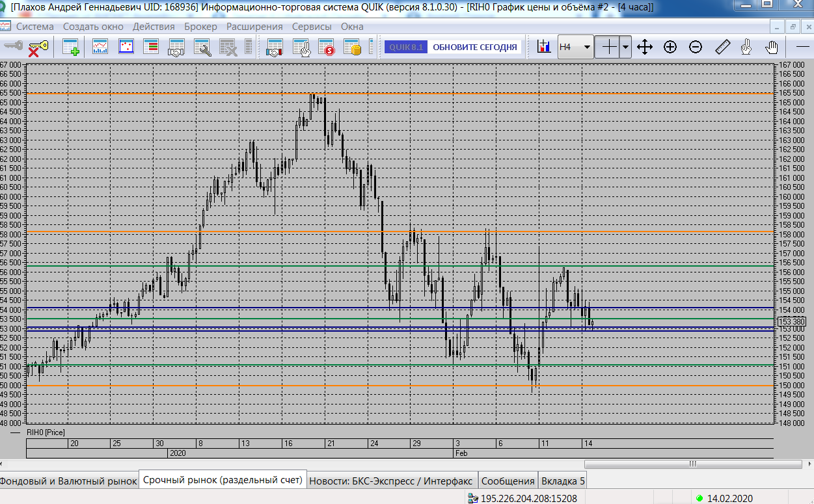Expand the crosshair tool options arrow
The width and height of the screenshot is (814, 504).
[x=625, y=47]
